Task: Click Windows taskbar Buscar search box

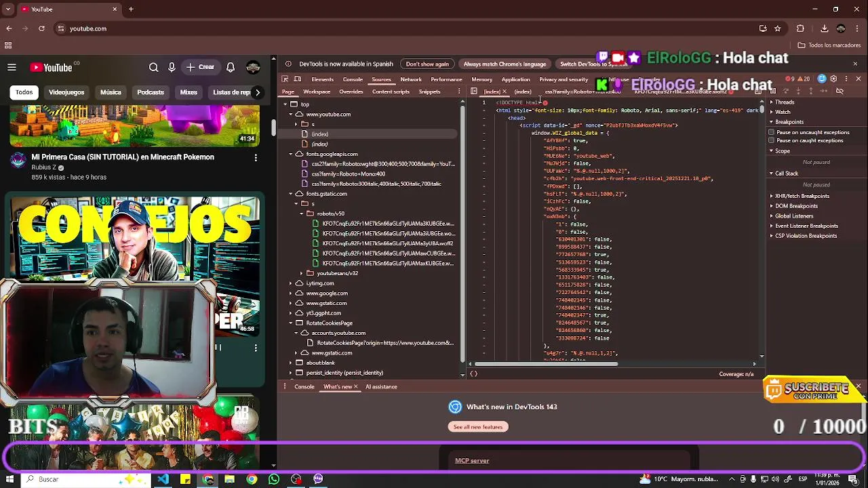Action: coord(85,479)
